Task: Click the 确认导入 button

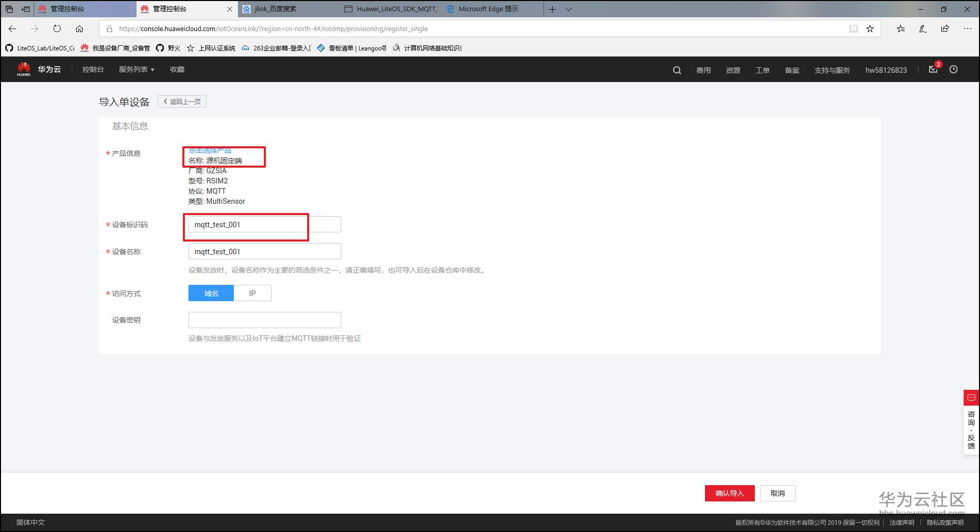Action: pyautogui.click(x=730, y=493)
